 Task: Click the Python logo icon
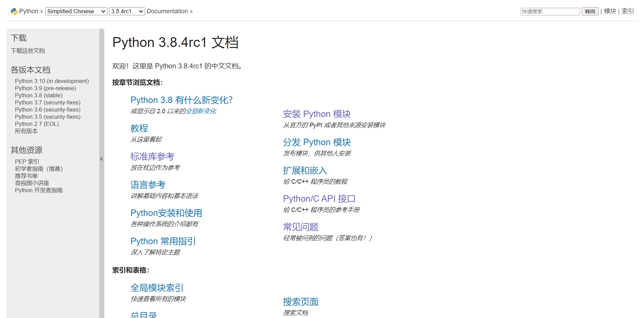tap(14, 12)
